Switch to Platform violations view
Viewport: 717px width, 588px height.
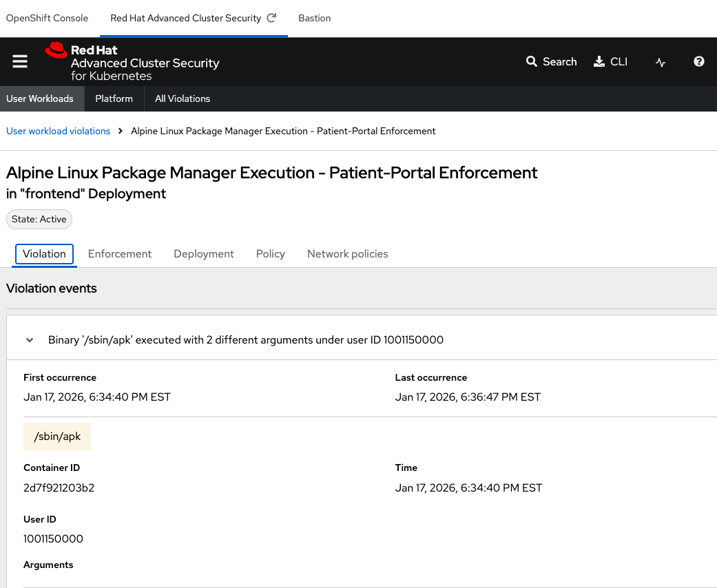(114, 98)
